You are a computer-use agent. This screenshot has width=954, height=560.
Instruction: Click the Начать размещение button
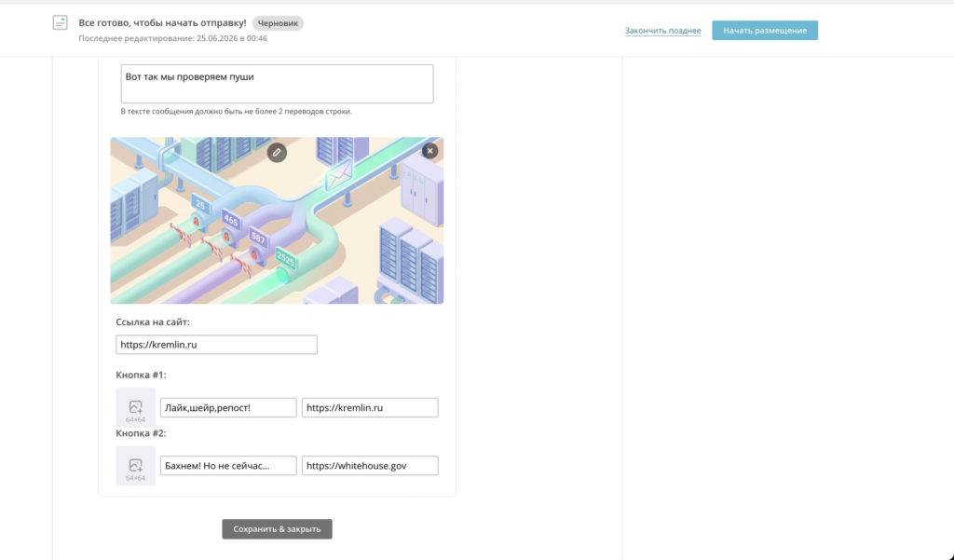tap(765, 31)
